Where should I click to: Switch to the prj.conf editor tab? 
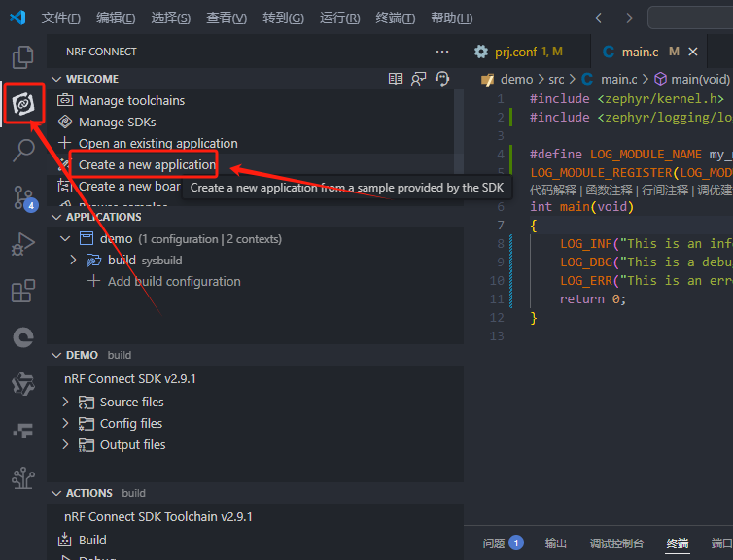click(527, 52)
